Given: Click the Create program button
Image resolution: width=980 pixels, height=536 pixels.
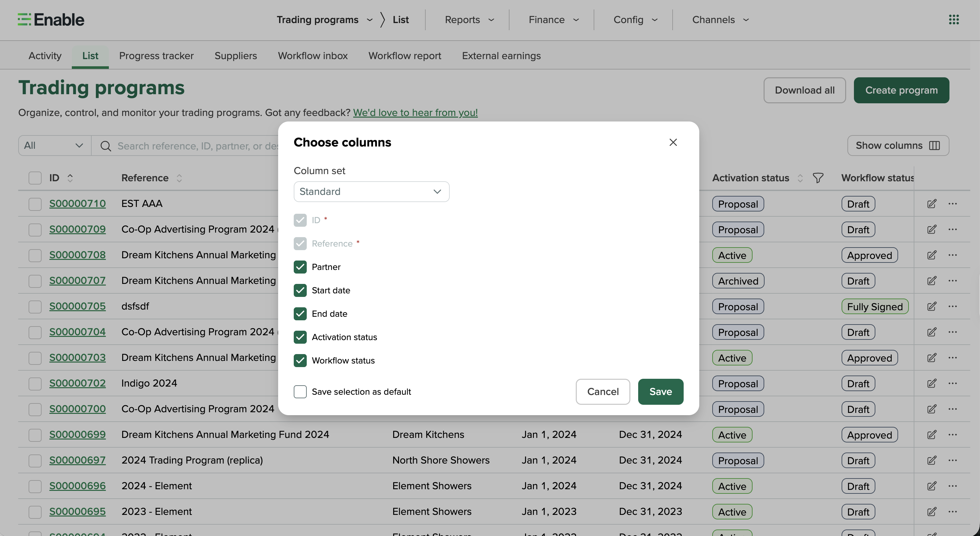Looking at the screenshot, I should tap(901, 90).
